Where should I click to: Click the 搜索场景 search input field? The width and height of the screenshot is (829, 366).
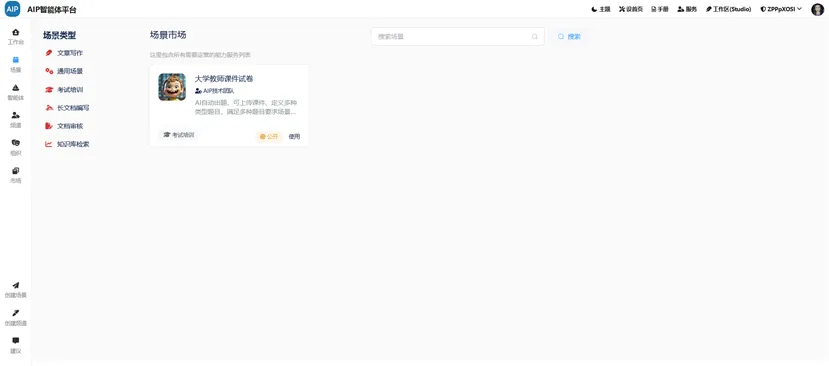457,36
